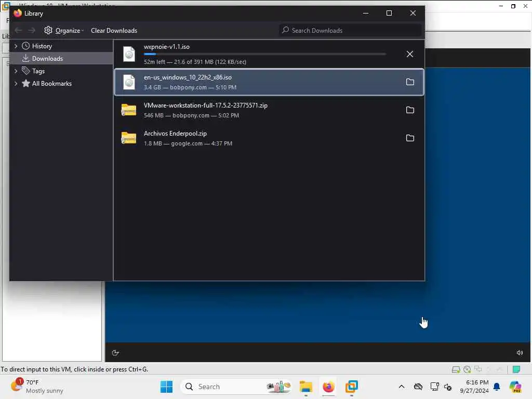Click the back arrow in the Library toolbar

click(x=18, y=31)
